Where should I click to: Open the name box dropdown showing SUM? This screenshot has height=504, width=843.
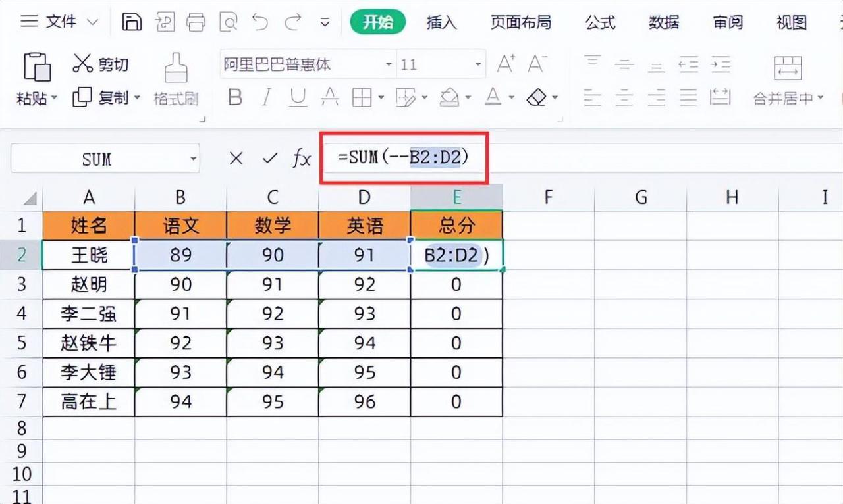[x=193, y=159]
